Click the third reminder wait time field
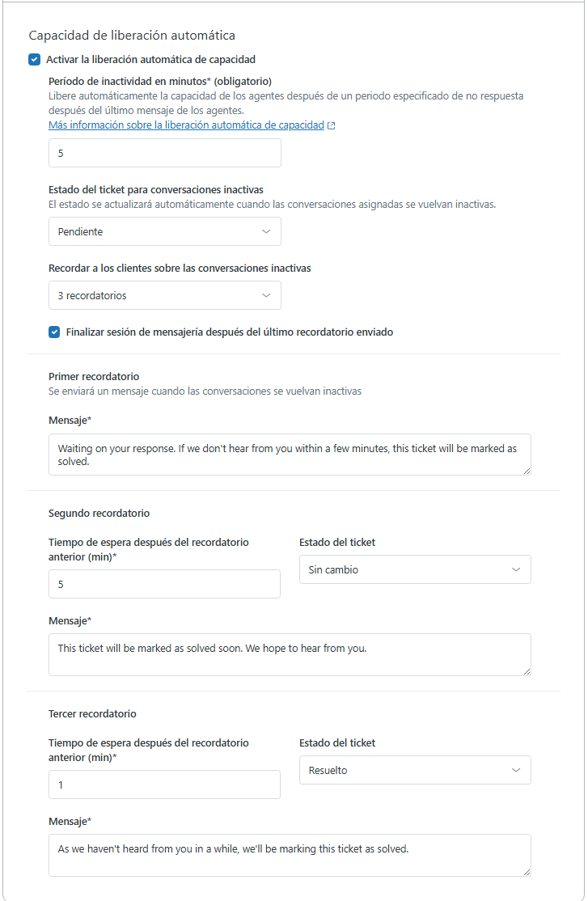The height and width of the screenshot is (901, 588). [x=164, y=785]
